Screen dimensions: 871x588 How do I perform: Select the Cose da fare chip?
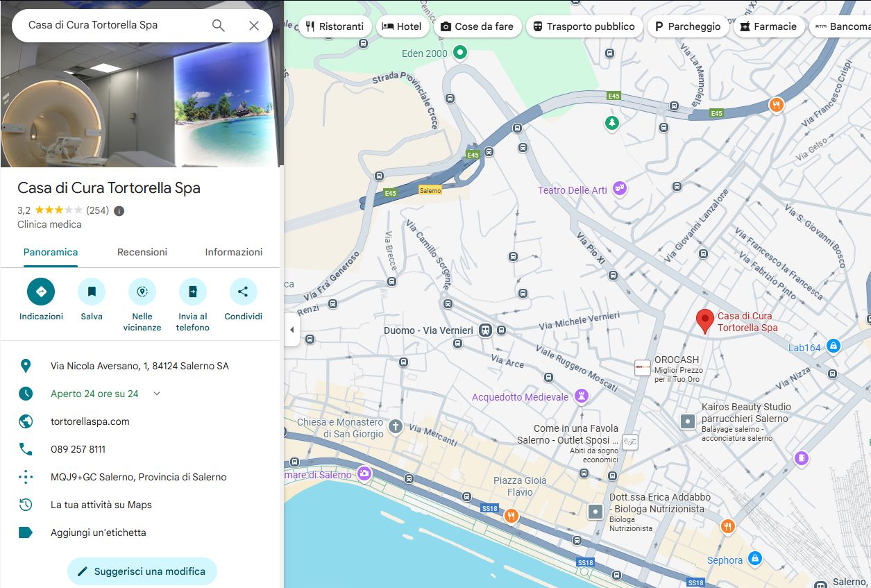(477, 26)
